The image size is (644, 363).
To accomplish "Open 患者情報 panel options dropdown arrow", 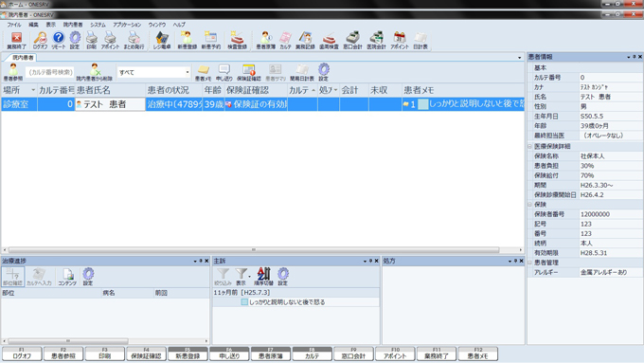I will coord(629,57).
